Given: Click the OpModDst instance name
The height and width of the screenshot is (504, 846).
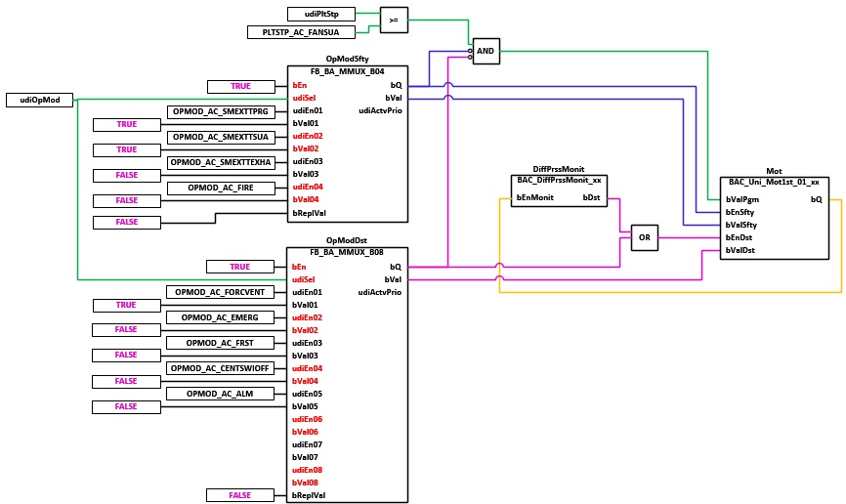Looking at the screenshot, I should click(x=347, y=240).
